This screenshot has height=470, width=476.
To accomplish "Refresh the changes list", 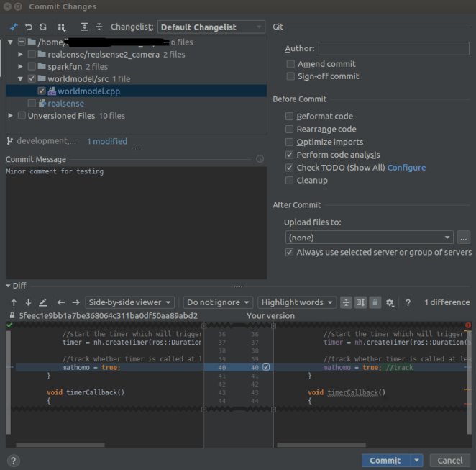I will [x=43, y=27].
